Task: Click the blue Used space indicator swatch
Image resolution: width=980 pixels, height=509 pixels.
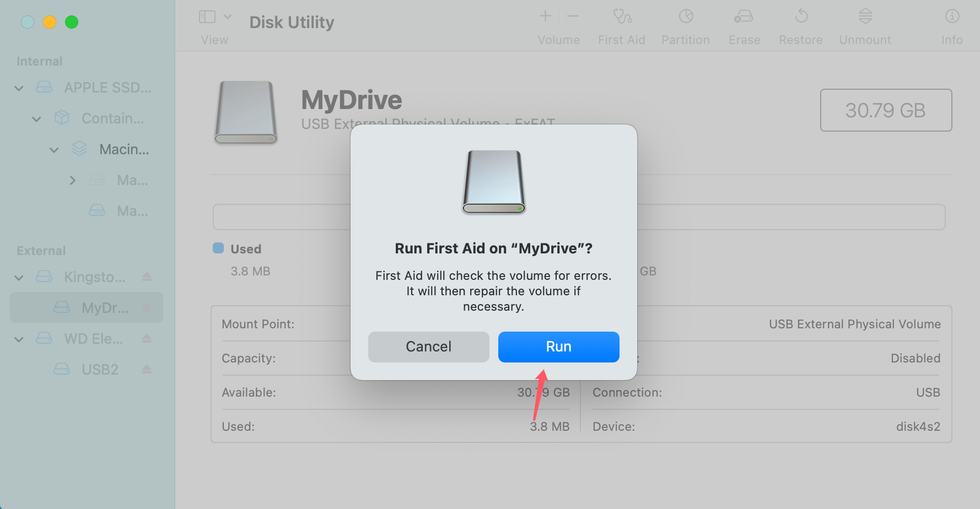Action: 217,248
